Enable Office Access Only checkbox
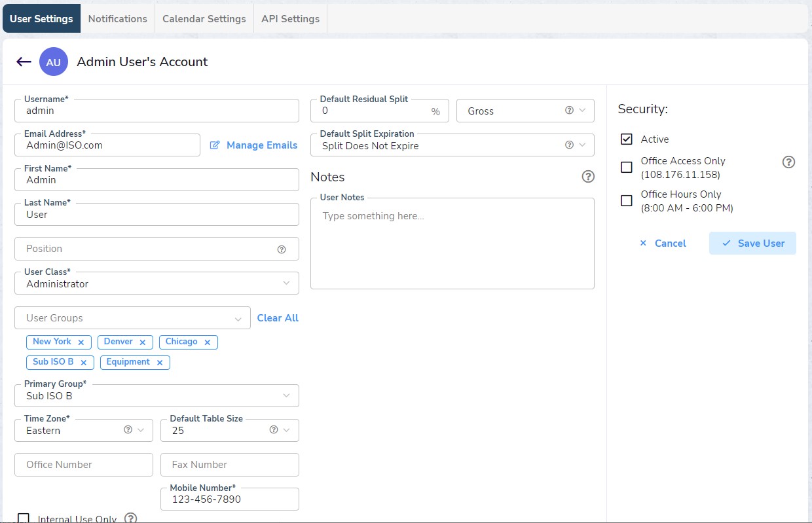The width and height of the screenshot is (812, 523). coord(627,168)
